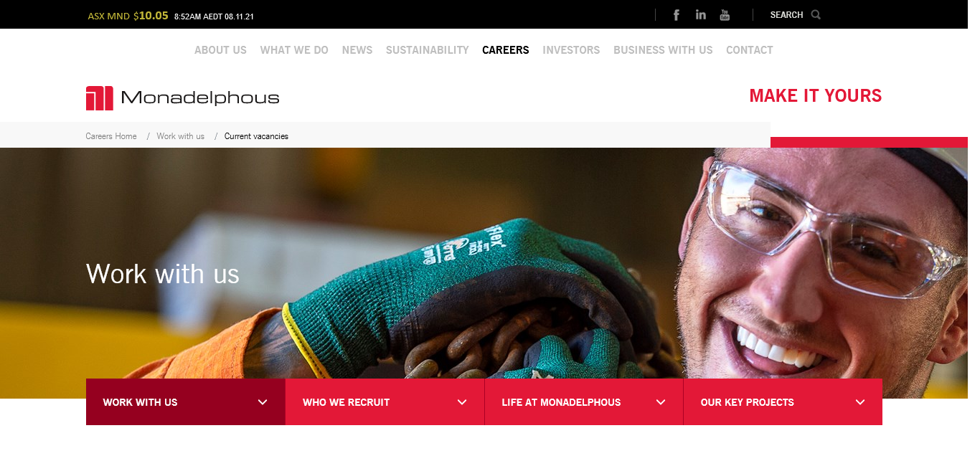Expand the Life at Monadelphous chevron
This screenshot has height=461, width=980.
(x=661, y=402)
